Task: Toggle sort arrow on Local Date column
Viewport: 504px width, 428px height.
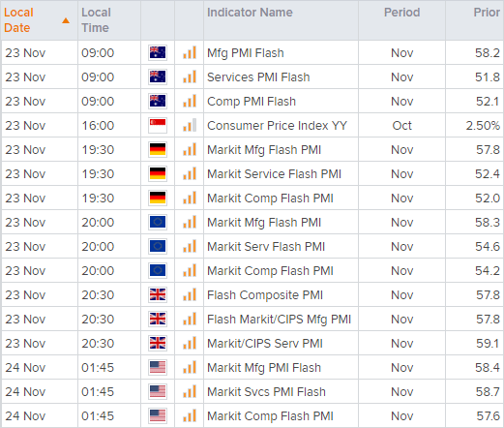Action: (x=66, y=20)
